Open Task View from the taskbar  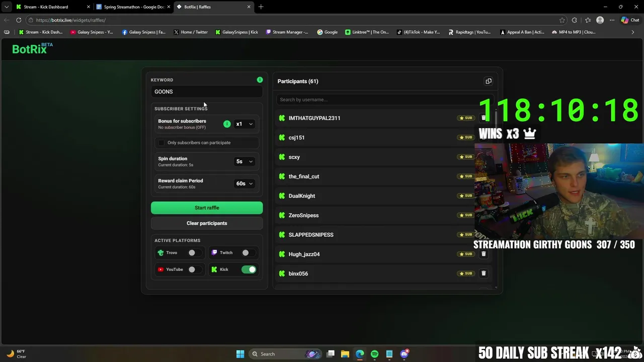tap(331, 354)
